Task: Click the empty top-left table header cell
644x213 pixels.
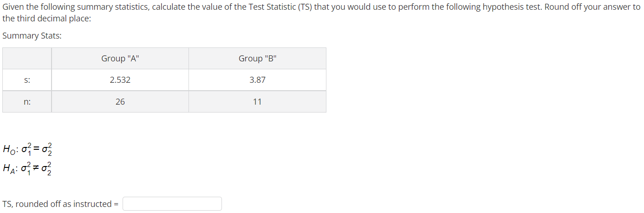Action: click(x=27, y=59)
